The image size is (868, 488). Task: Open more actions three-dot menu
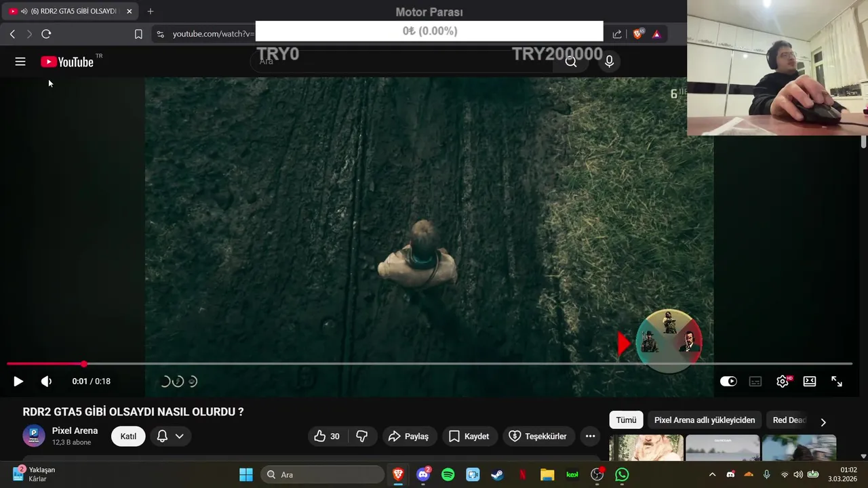pos(590,436)
